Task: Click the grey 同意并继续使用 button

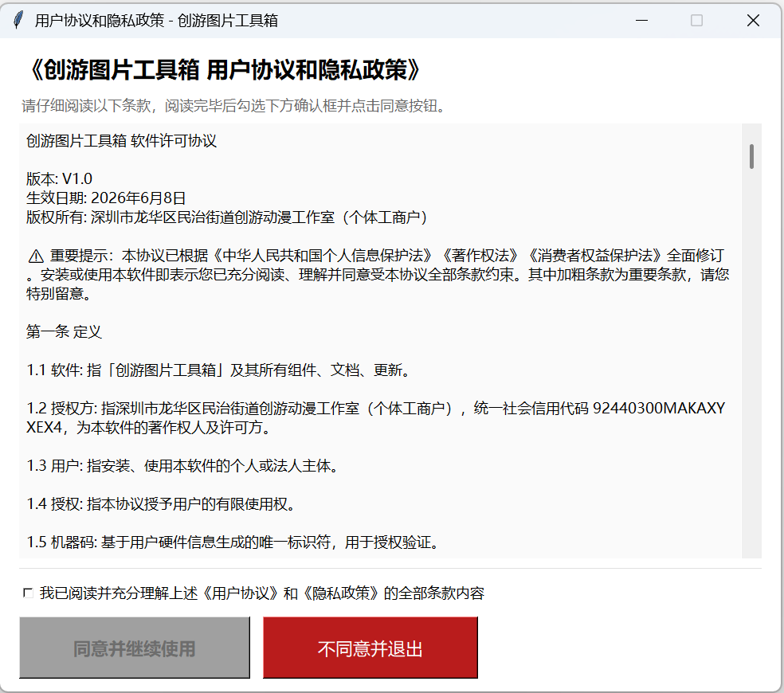Action: pyautogui.click(x=135, y=648)
